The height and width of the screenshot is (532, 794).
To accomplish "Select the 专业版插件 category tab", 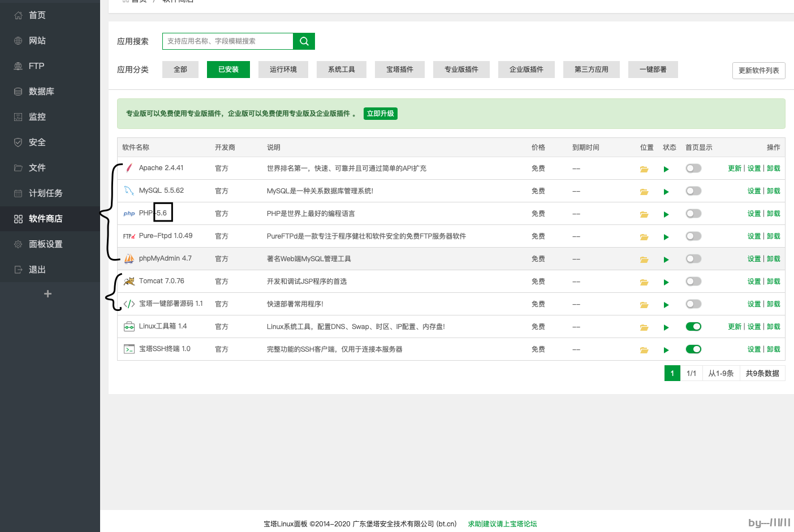I will (x=461, y=70).
